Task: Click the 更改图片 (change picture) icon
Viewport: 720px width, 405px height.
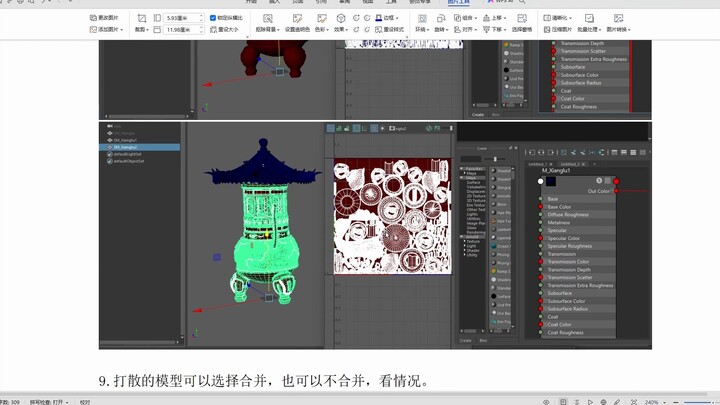Action: click(x=94, y=18)
